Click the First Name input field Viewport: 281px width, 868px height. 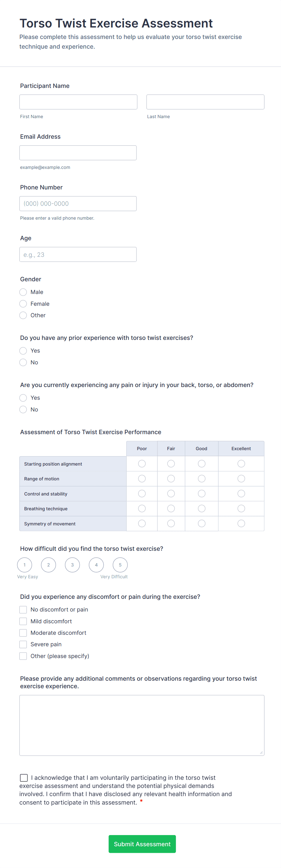click(x=78, y=102)
